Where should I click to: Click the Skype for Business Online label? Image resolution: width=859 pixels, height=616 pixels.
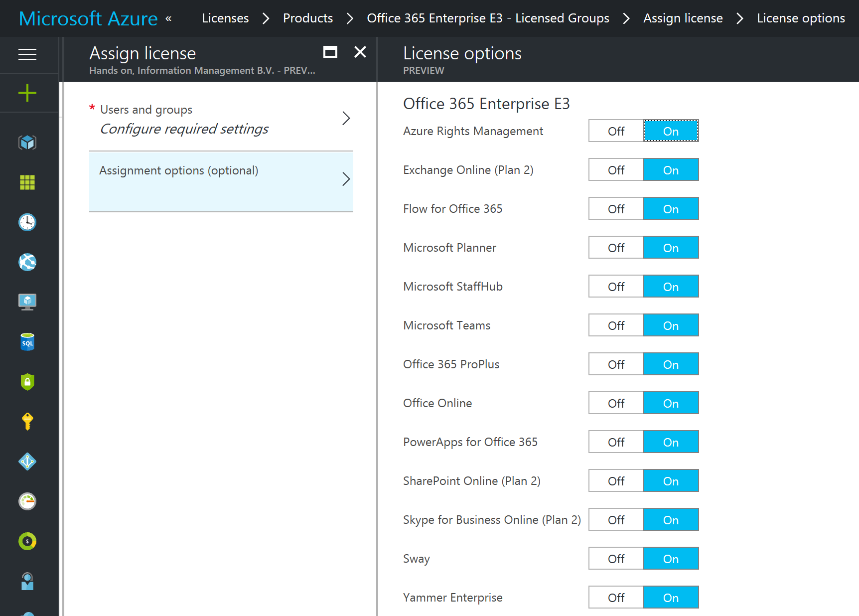[x=492, y=520]
